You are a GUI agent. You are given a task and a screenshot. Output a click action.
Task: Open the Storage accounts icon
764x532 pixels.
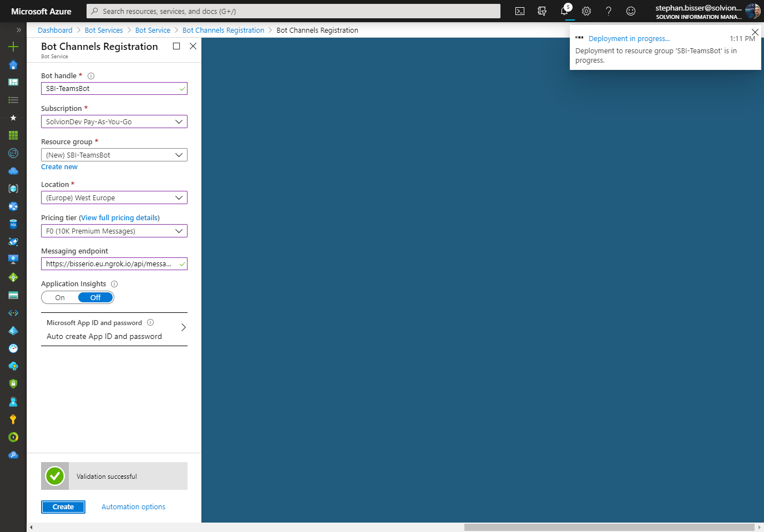click(13, 295)
